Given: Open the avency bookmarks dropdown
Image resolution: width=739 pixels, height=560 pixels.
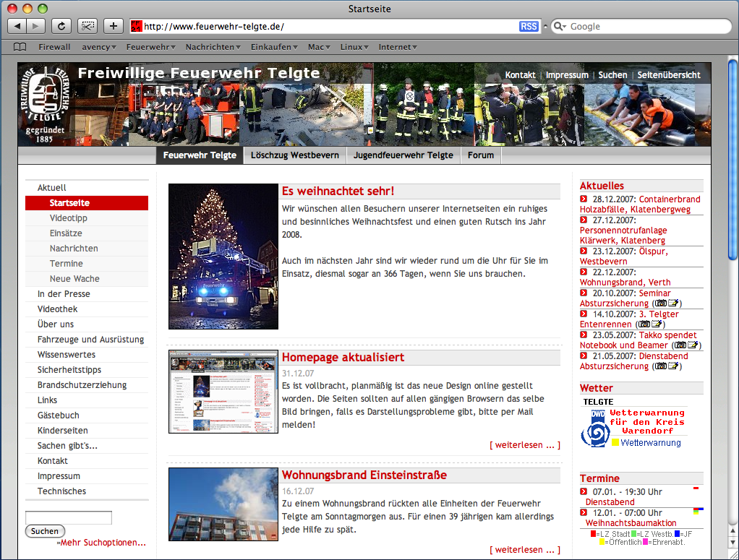Looking at the screenshot, I should point(98,47).
